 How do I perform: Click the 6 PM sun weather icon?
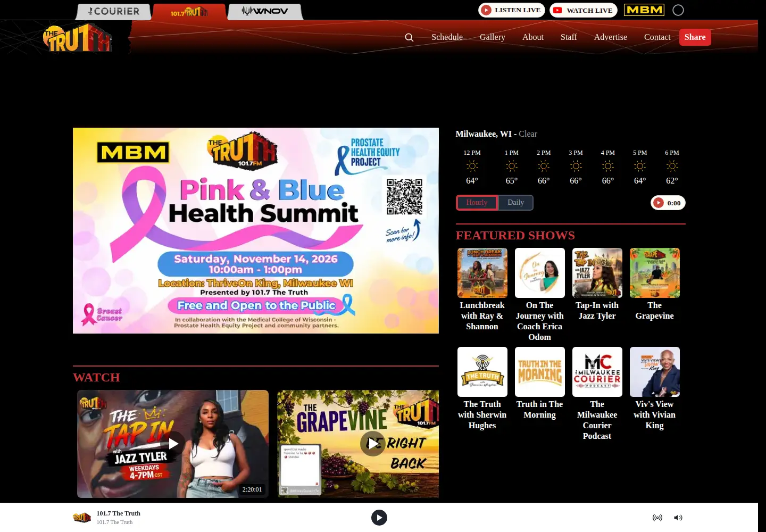click(672, 166)
